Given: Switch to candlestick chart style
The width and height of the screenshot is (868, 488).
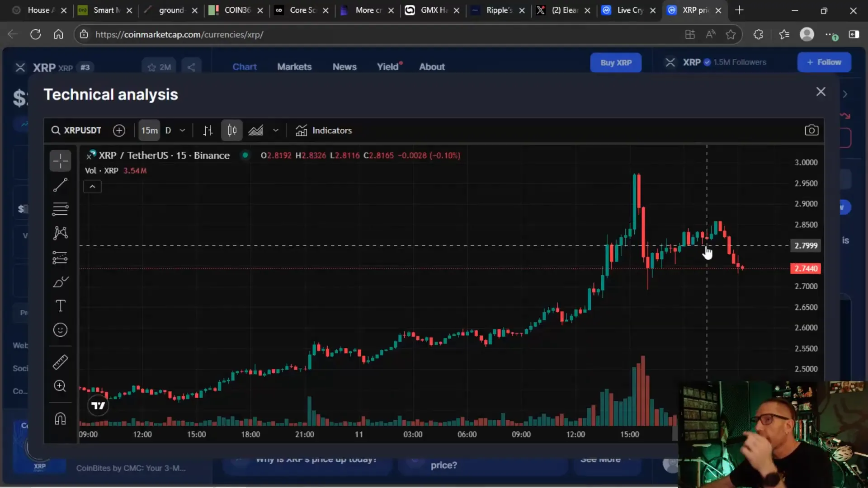Looking at the screenshot, I should click(x=232, y=131).
